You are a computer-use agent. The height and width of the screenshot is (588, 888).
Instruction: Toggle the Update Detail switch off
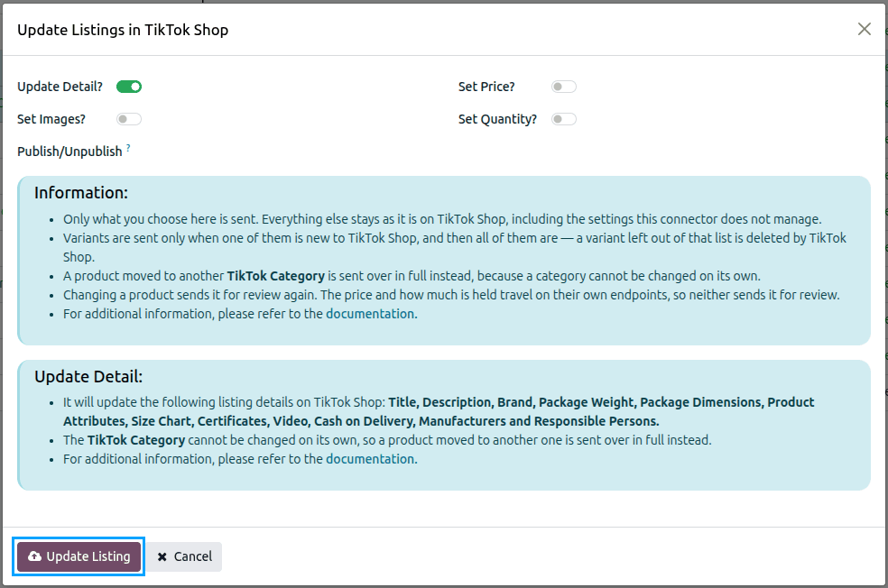[129, 87]
